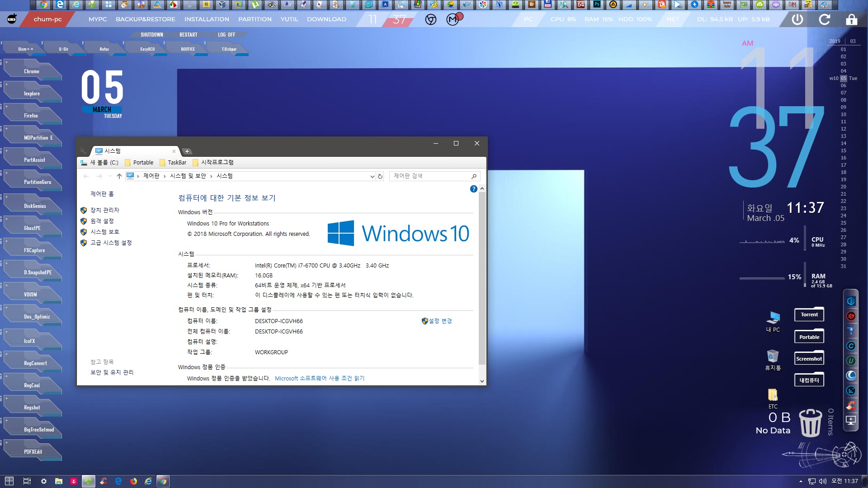Open 장치 관리자 link

tap(104, 210)
